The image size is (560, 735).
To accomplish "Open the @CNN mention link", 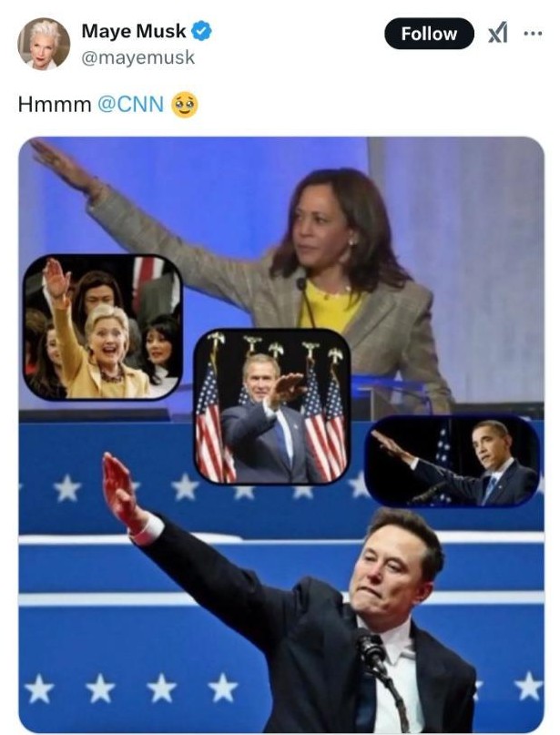I will coord(131,104).
